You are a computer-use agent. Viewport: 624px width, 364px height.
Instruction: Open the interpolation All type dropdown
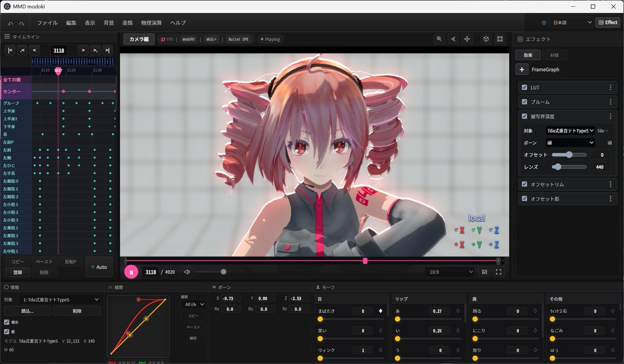(x=193, y=304)
